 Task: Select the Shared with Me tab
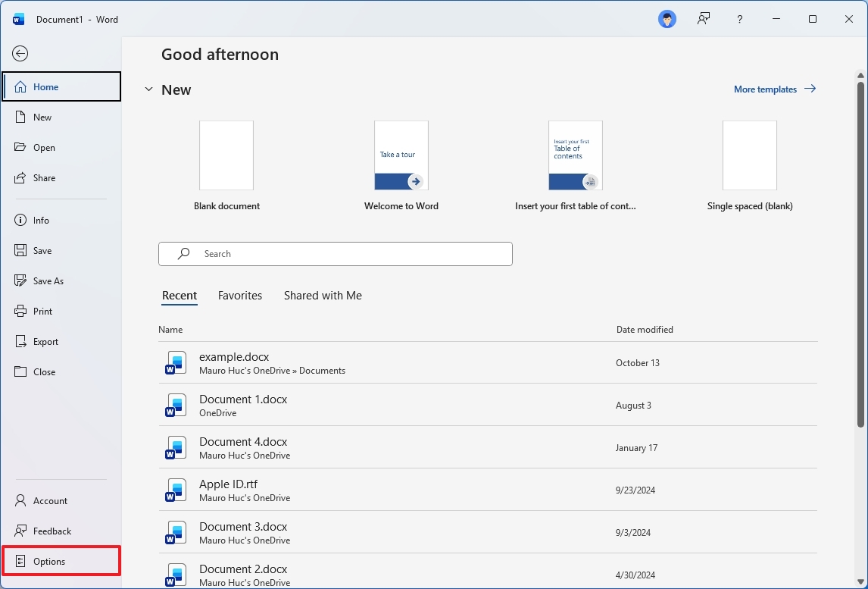pyautogui.click(x=323, y=296)
